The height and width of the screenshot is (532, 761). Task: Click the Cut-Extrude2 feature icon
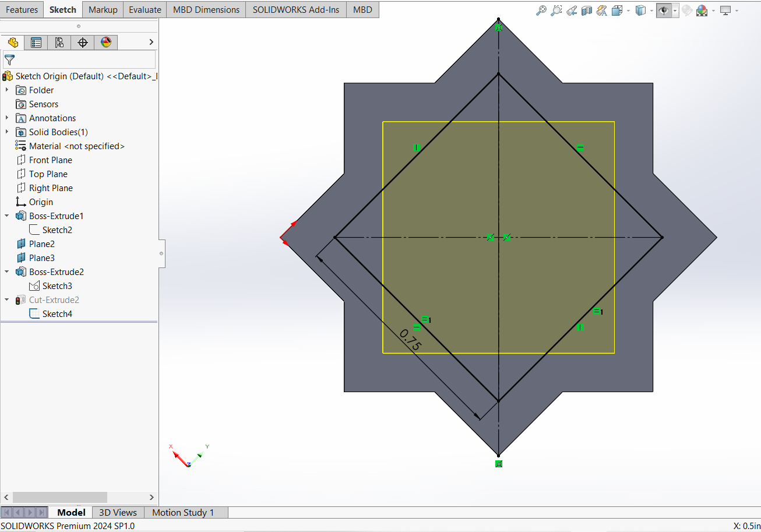coord(21,300)
